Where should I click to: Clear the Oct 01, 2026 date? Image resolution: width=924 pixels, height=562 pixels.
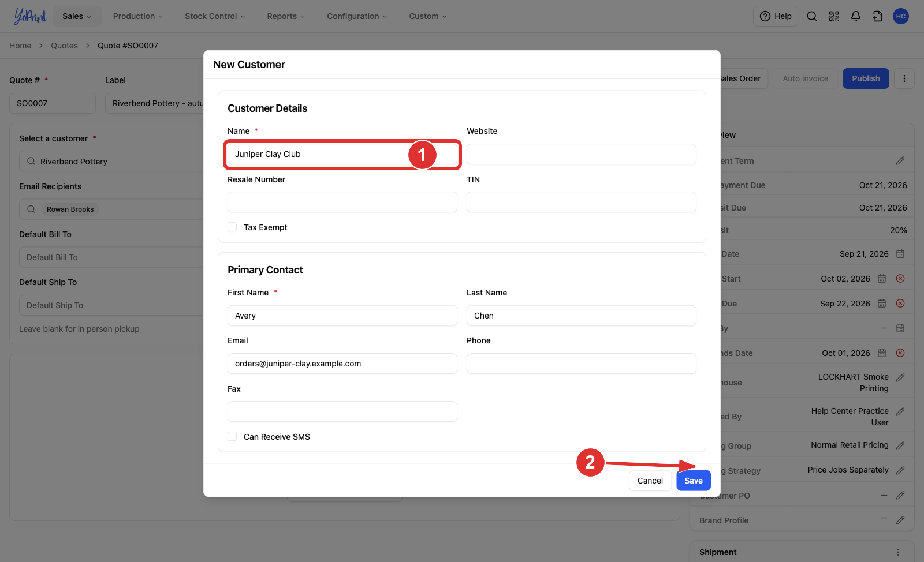tap(900, 353)
